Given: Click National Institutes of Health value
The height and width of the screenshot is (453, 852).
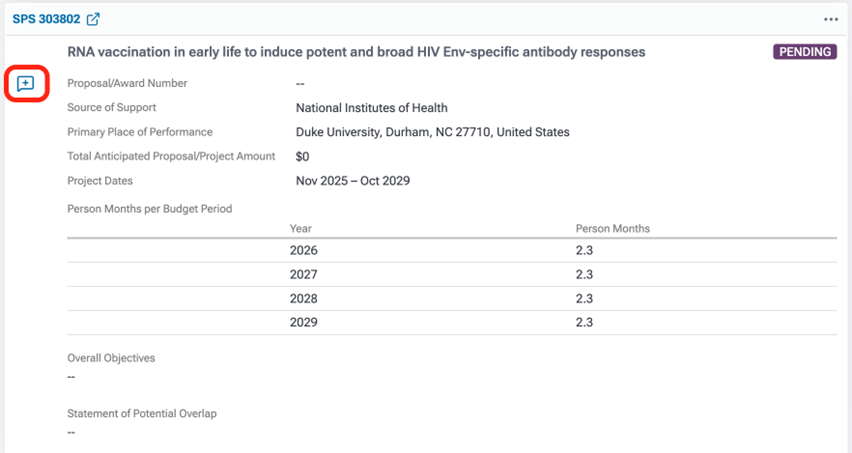Looking at the screenshot, I should click(371, 108).
